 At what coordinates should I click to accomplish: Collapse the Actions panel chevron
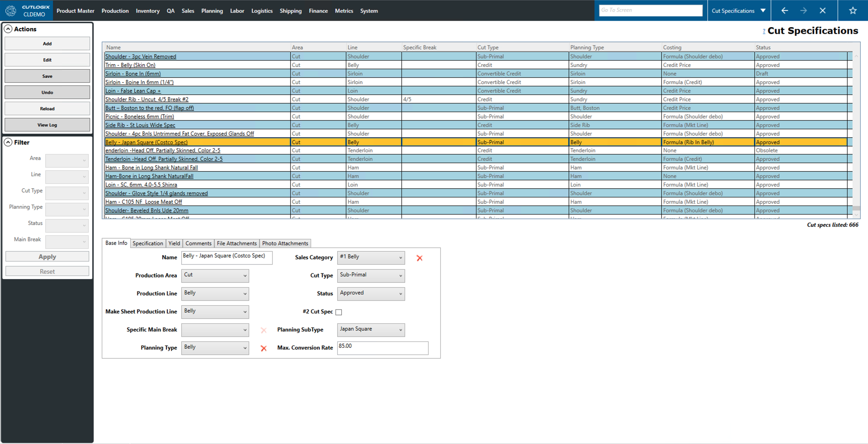(8, 29)
